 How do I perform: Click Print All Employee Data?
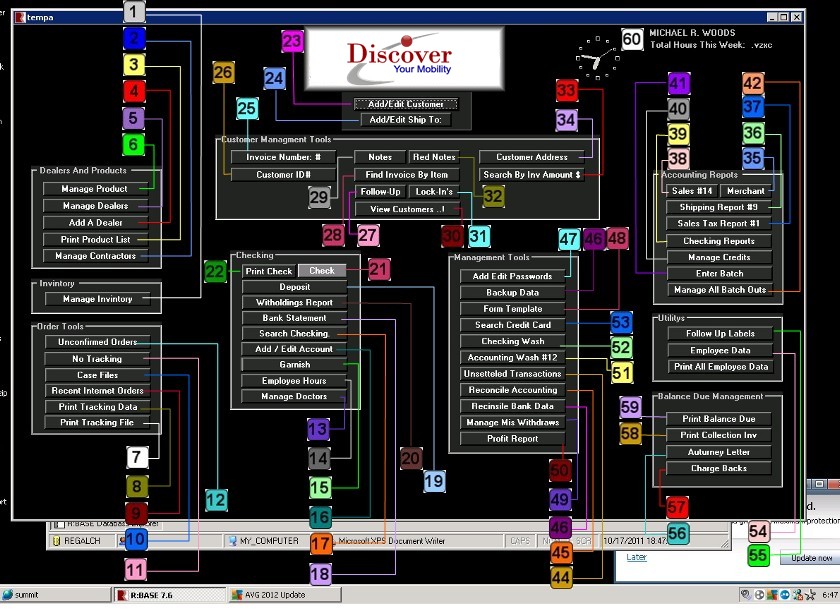[720, 367]
